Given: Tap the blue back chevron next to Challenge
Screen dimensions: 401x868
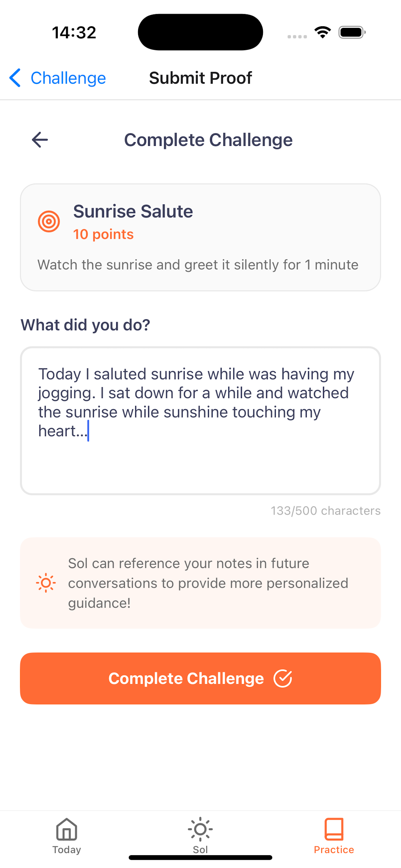Looking at the screenshot, I should 15,77.
